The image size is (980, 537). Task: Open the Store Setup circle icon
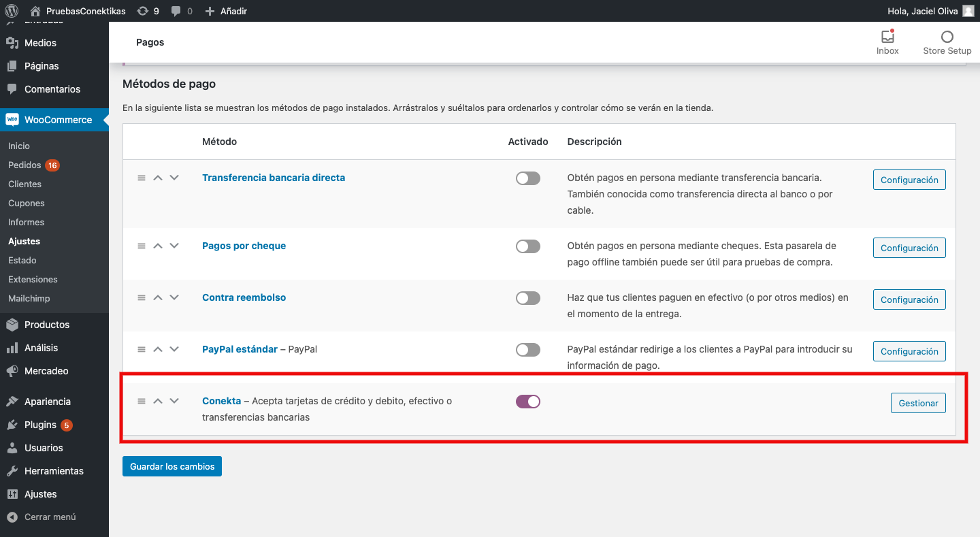click(947, 37)
